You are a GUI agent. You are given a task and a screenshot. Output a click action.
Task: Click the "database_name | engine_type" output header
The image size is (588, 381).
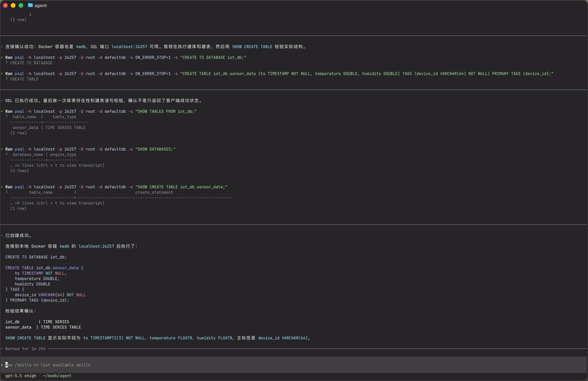(44, 155)
